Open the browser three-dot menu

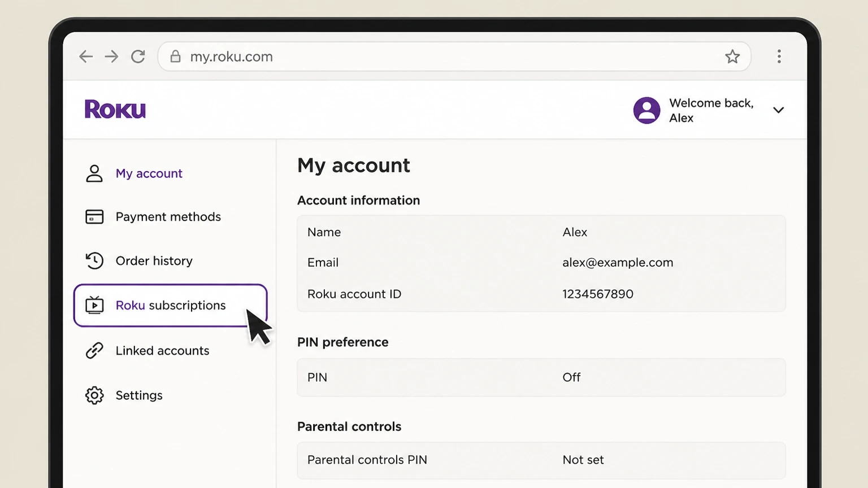pyautogui.click(x=779, y=56)
